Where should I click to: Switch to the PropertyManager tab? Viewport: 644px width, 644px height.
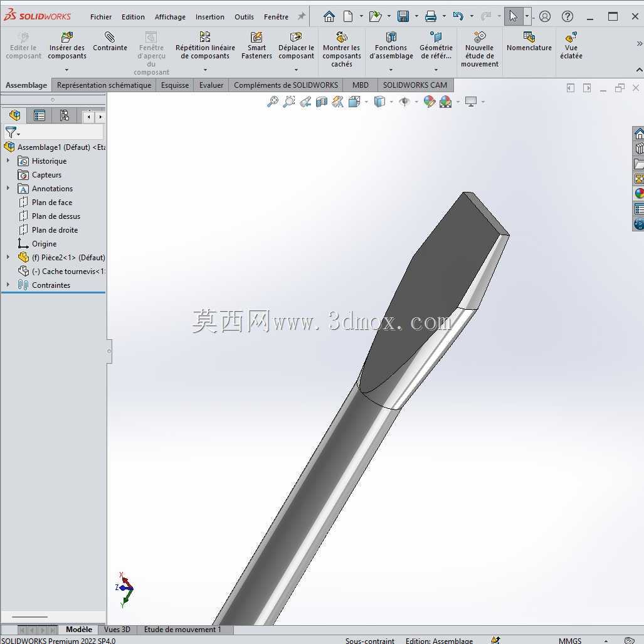[40, 115]
